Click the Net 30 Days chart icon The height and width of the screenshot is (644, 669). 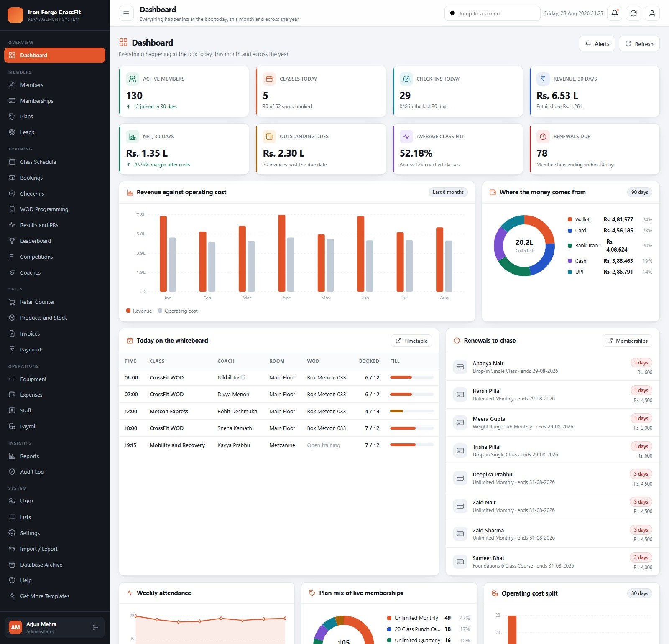pyautogui.click(x=133, y=137)
